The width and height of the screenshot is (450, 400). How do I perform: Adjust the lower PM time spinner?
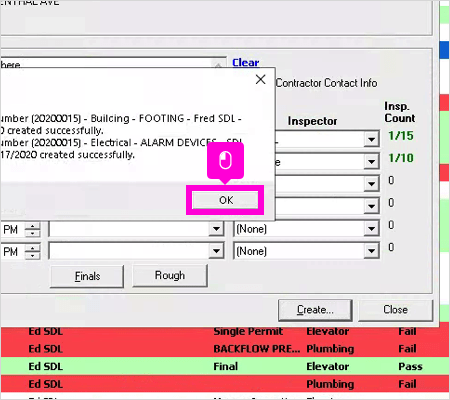click(x=32, y=251)
